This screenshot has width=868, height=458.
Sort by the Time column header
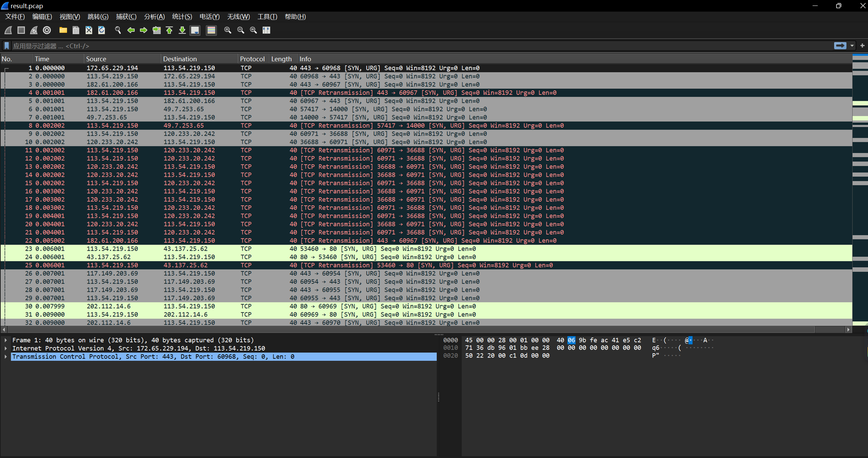pyautogui.click(x=58, y=59)
